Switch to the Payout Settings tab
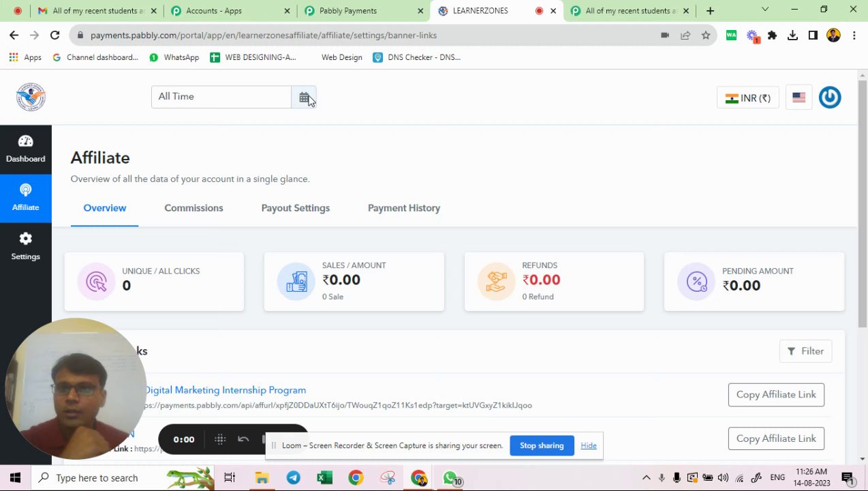 (x=295, y=208)
